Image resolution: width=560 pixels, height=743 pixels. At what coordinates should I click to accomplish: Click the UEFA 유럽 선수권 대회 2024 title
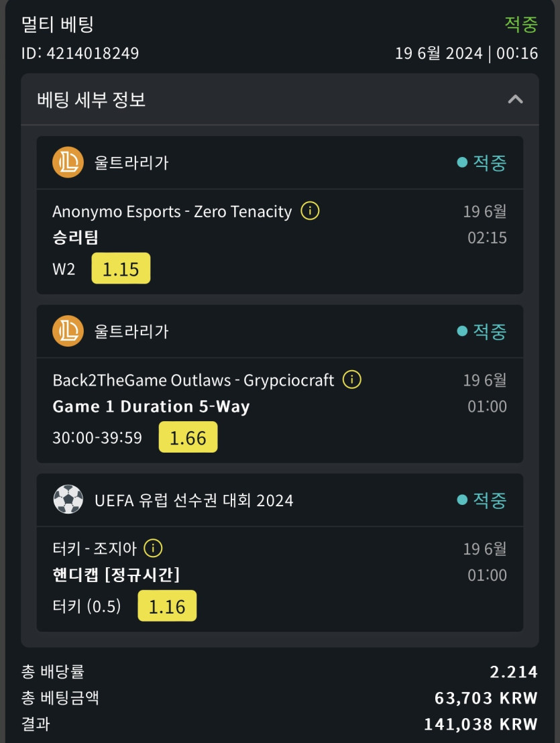pos(194,500)
